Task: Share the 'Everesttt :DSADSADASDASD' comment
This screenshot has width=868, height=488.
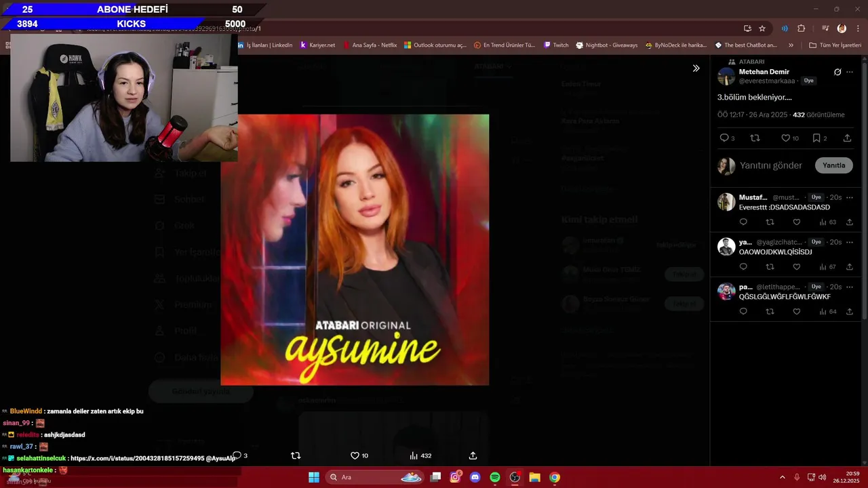Action: [850, 222]
